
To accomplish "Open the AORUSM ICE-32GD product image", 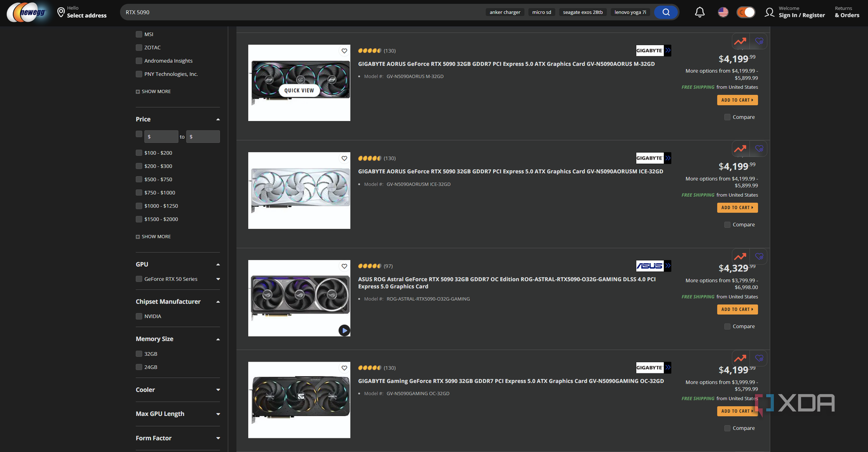I will (x=299, y=190).
